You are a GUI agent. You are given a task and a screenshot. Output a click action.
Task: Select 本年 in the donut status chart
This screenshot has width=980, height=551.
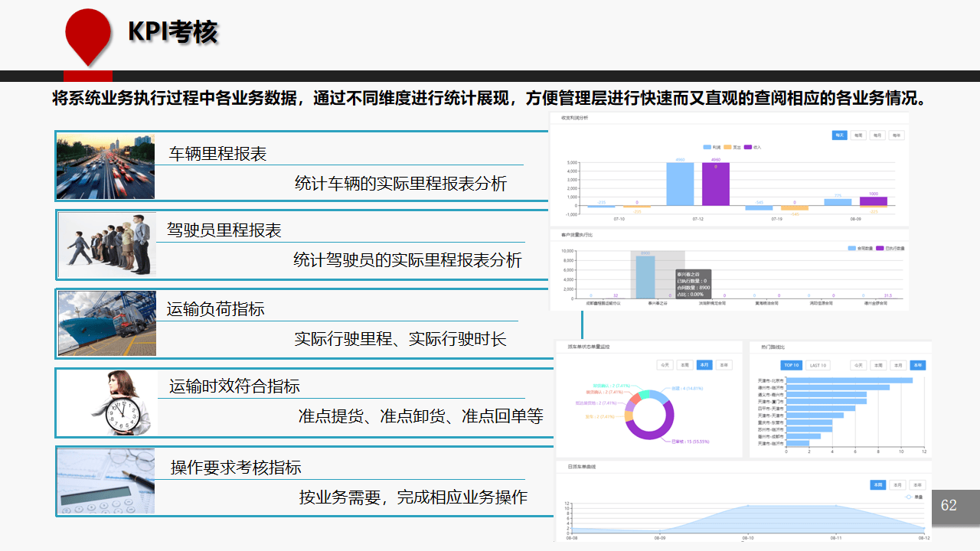724,365
